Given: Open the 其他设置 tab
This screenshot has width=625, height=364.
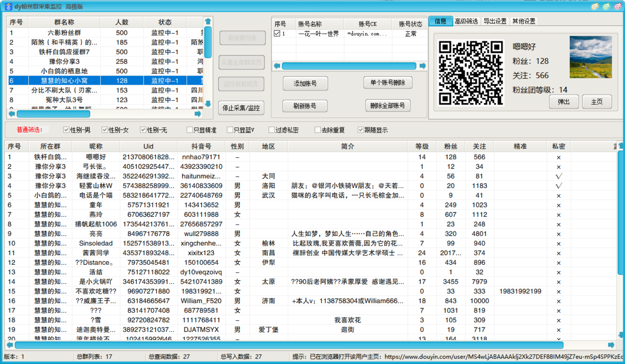Looking at the screenshot, I should (524, 21).
